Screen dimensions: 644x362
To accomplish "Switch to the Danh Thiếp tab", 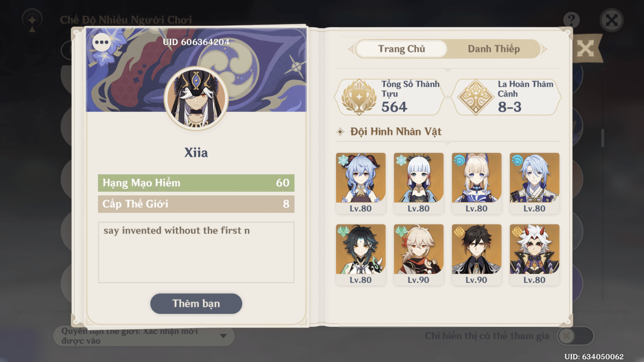I will (494, 49).
